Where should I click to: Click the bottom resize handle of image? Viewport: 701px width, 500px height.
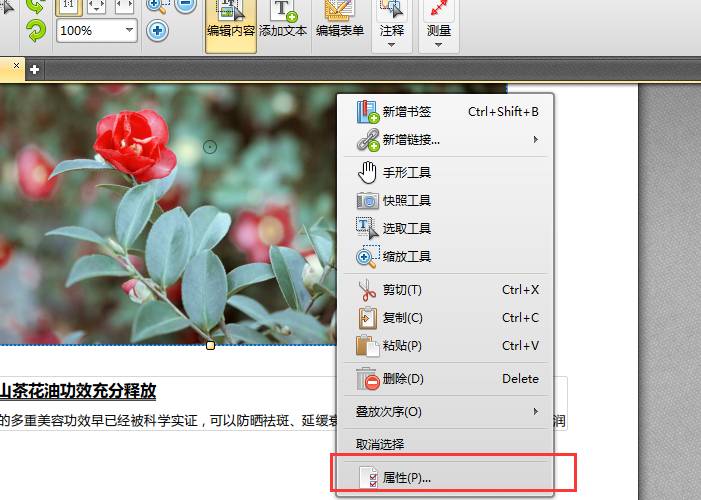[210, 346]
